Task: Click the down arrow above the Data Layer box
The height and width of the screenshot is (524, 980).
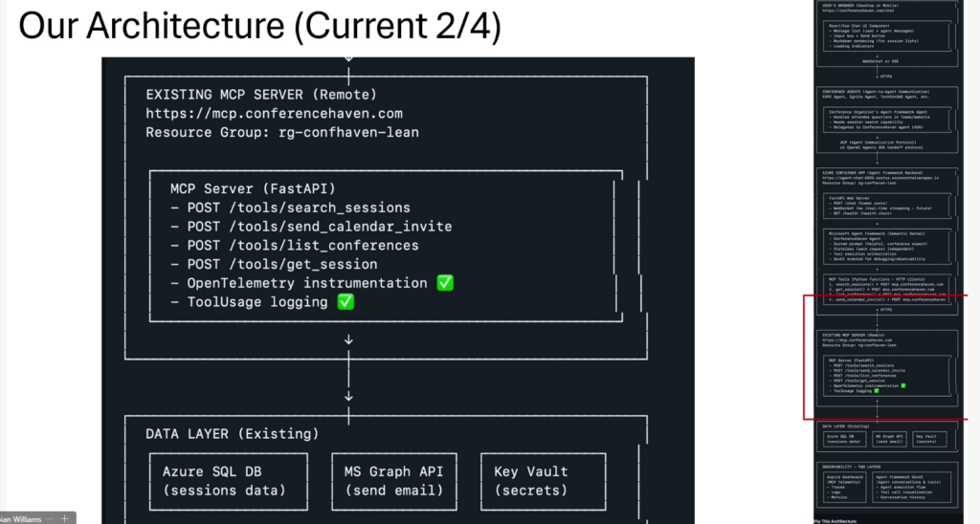Action: point(348,395)
